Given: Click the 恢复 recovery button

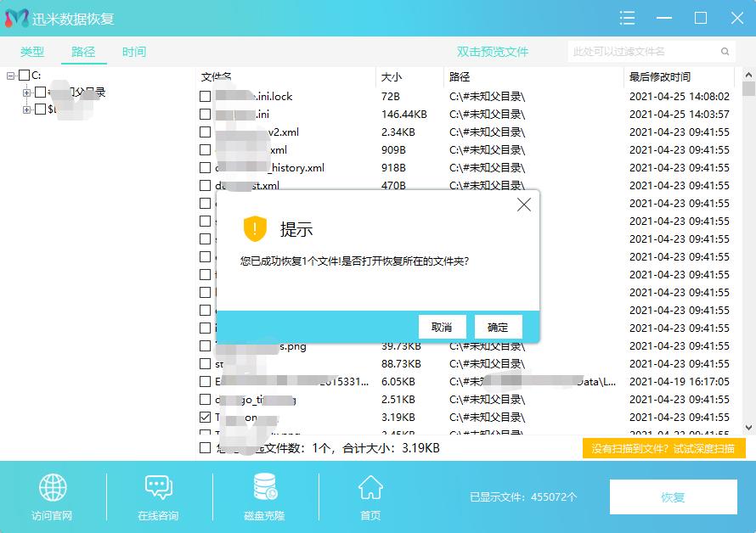Looking at the screenshot, I should point(674,497).
